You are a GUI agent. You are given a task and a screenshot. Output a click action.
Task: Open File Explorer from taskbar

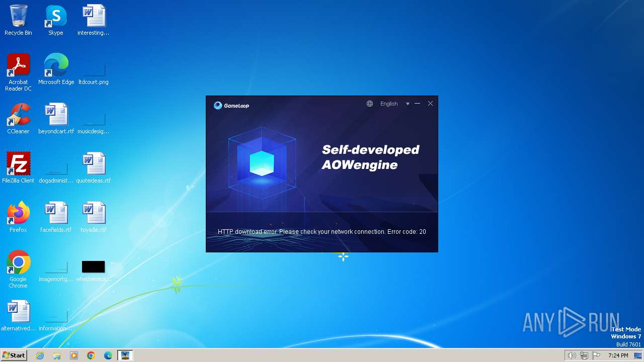(x=57, y=355)
